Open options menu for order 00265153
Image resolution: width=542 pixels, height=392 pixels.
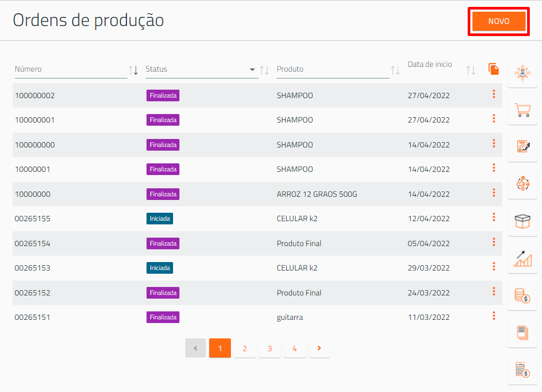point(494,267)
